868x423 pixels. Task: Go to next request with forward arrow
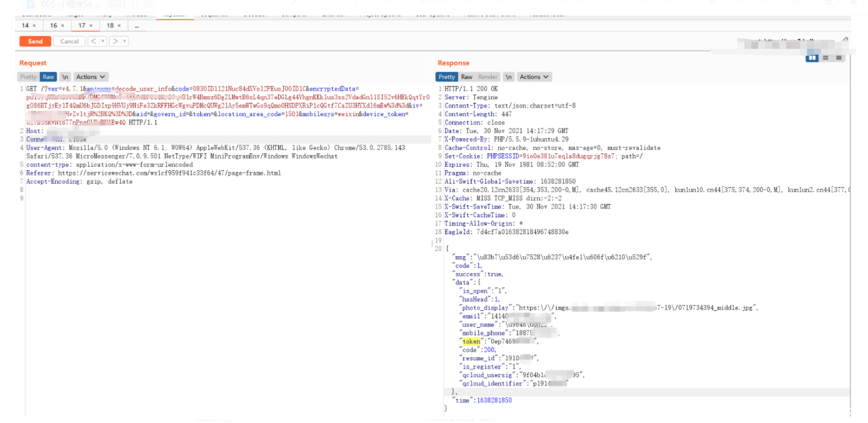(115, 41)
